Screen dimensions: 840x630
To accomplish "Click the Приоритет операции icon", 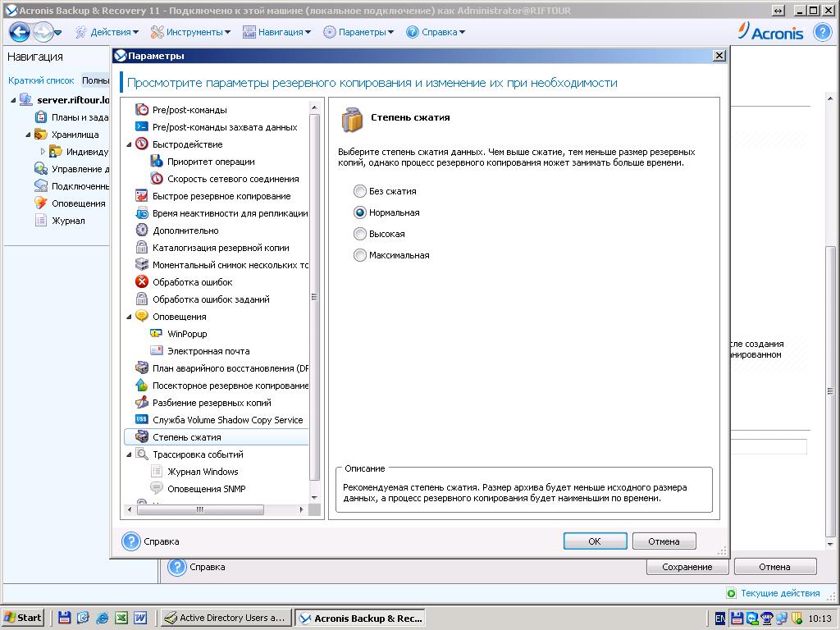I will pos(157,162).
